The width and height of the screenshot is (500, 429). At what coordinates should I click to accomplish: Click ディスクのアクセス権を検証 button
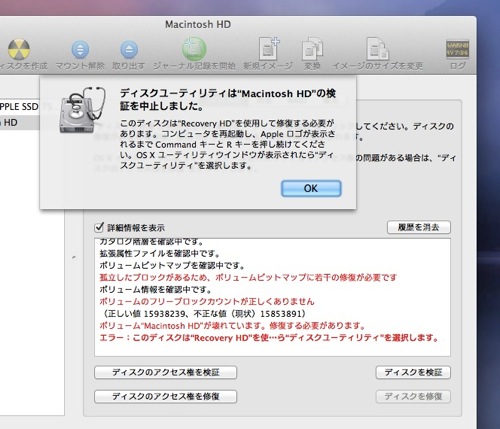click(x=166, y=372)
